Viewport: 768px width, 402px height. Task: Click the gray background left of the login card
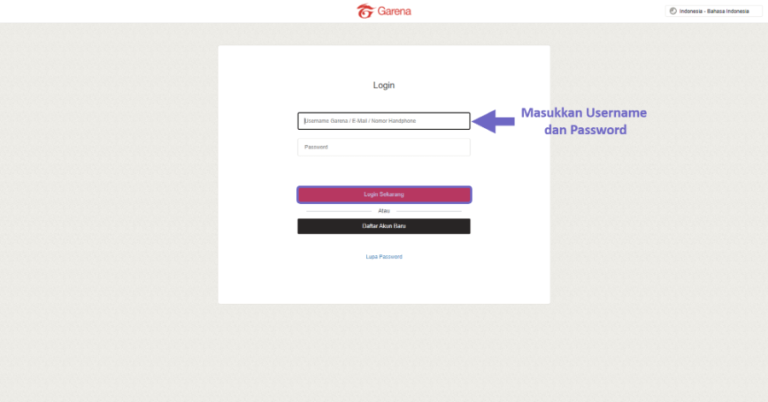[x=109, y=196]
